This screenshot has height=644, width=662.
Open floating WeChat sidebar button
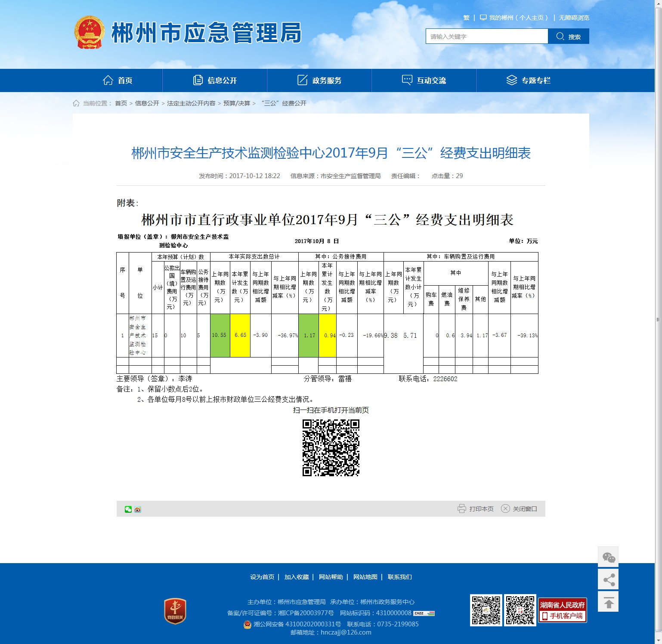(x=608, y=557)
